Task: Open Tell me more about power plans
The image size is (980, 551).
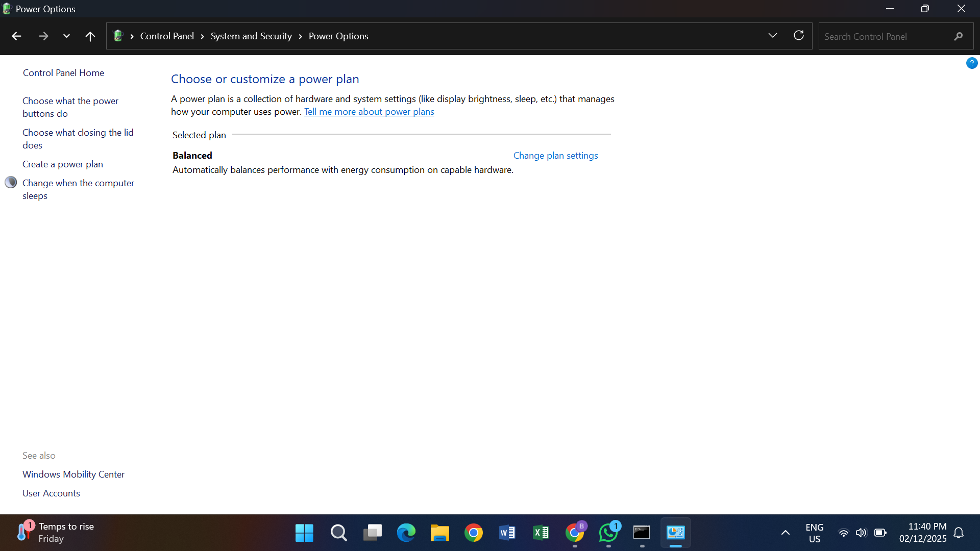Action: point(369,112)
